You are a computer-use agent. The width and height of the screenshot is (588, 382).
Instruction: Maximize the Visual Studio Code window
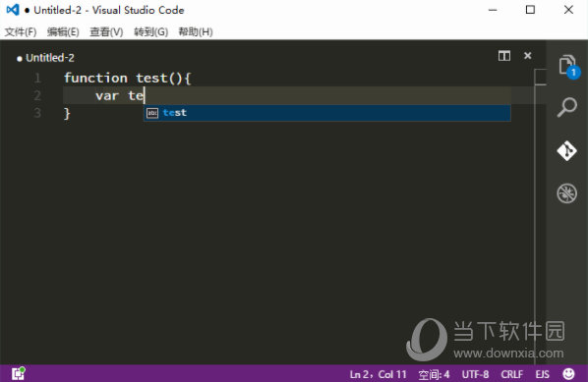(530, 10)
